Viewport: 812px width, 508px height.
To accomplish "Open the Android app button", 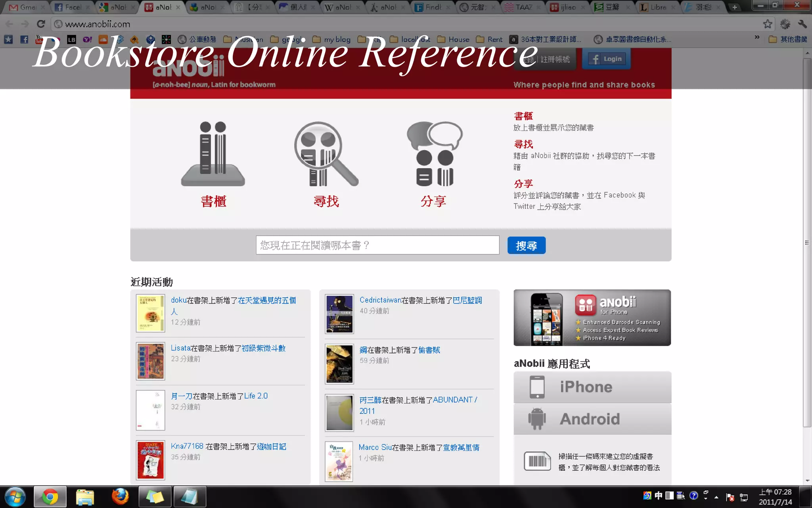I will [592, 419].
